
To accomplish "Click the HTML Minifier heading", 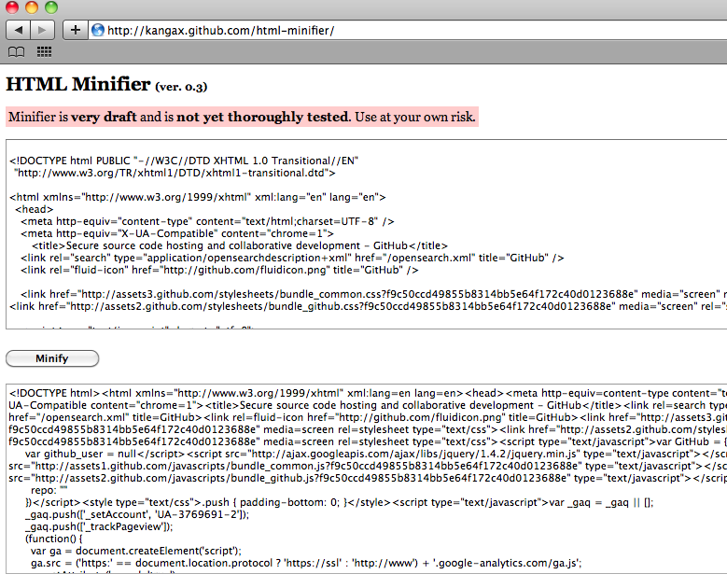I will click(x=78, y=84).
